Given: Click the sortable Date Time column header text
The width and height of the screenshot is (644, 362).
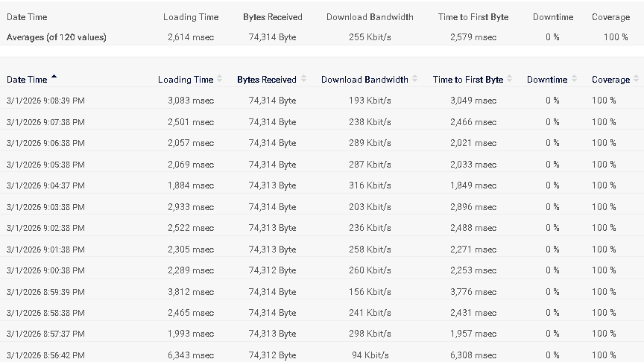Looking at the screenshot, I should 27,80.
